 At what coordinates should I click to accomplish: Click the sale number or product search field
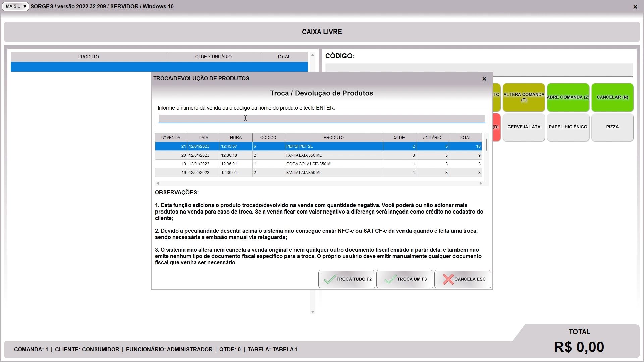tap(322, 118)
